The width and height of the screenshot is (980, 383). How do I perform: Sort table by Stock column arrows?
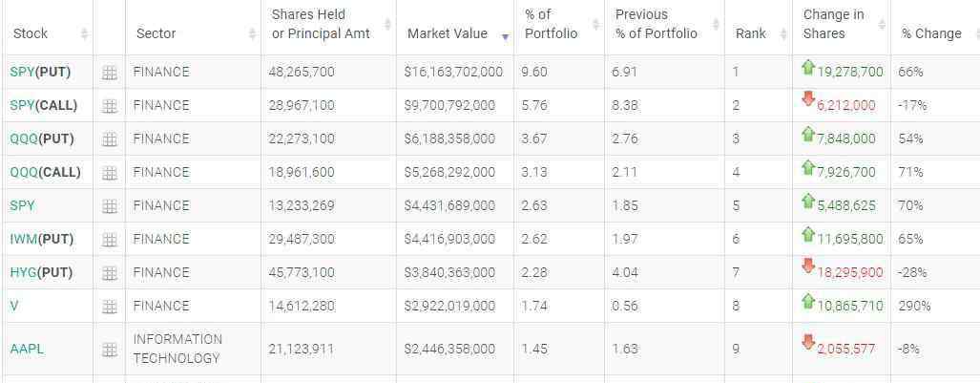click(84, 33)
